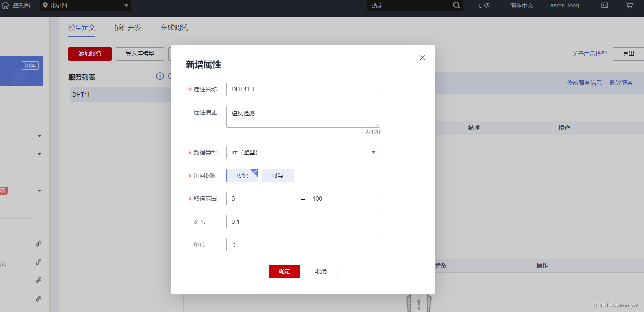Click the 参数 column header
This screenshot has height=312, width=644.
(x=441, y=266)
